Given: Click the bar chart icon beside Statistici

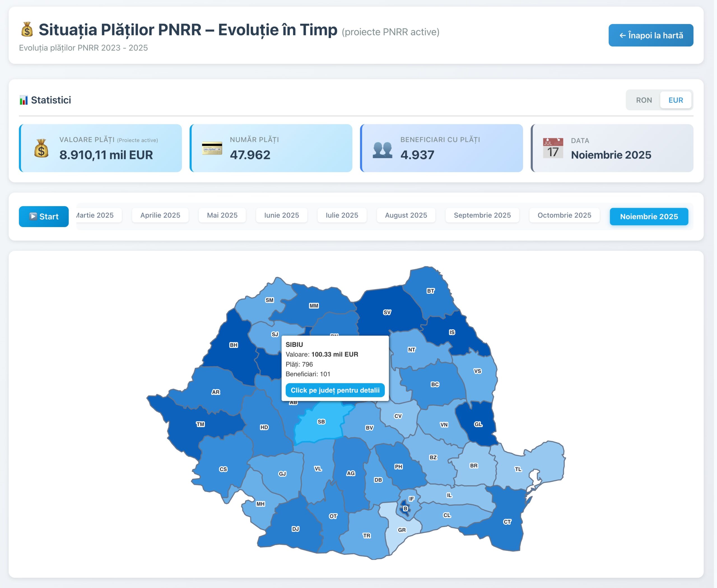Looking at the screenshot, I should click(x=24, y=100).
